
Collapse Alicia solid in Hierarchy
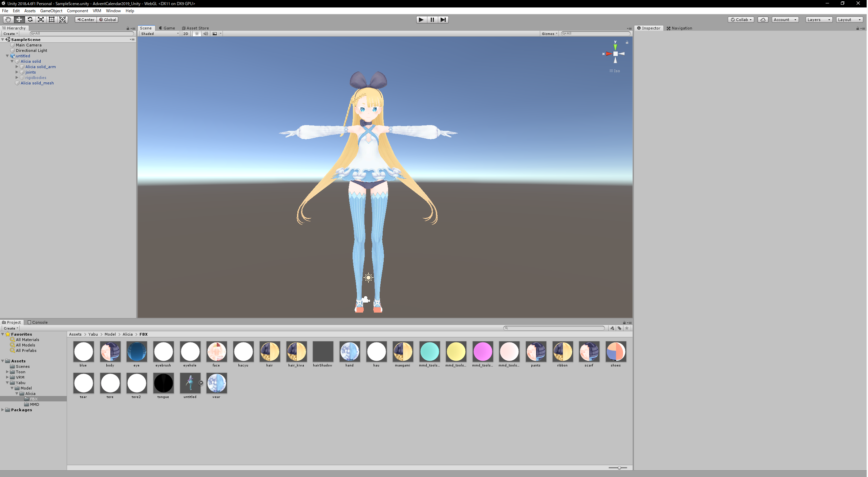click(x=12, y=61)
